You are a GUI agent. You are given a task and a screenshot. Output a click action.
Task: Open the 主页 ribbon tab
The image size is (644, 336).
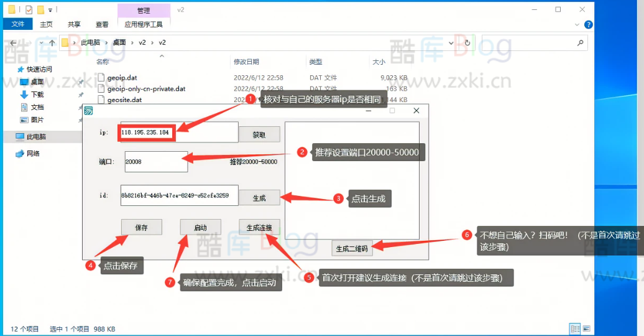coord(46,24)
